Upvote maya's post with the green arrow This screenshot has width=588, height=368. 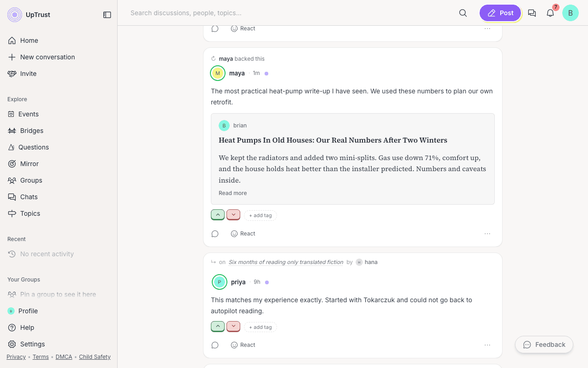click(218, 215)
